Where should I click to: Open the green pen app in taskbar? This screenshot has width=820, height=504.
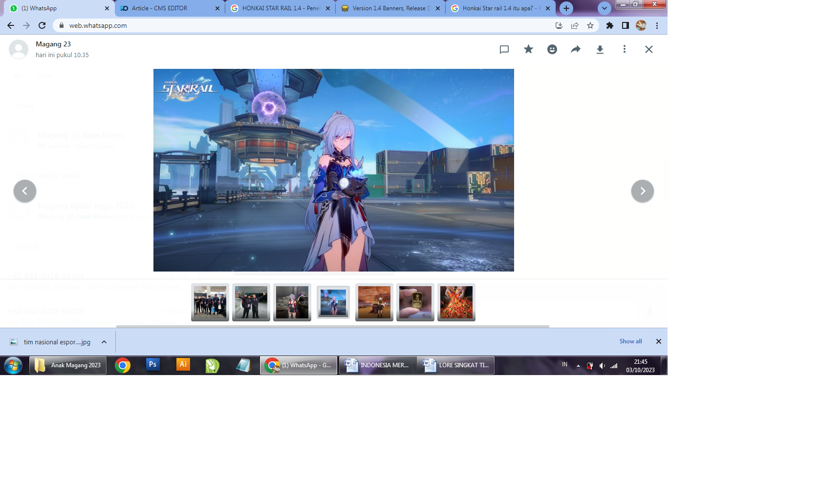click(x=212, y=365)
